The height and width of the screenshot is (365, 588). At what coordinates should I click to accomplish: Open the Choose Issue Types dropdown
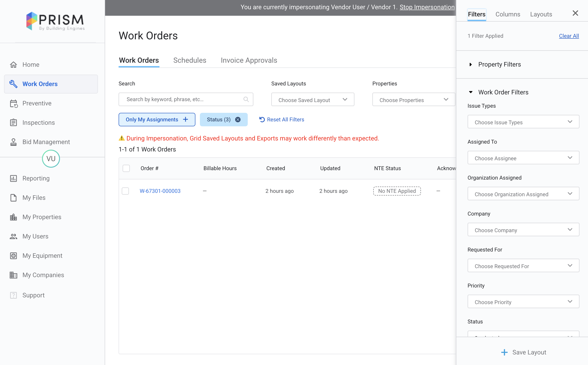tap(523, 122)
